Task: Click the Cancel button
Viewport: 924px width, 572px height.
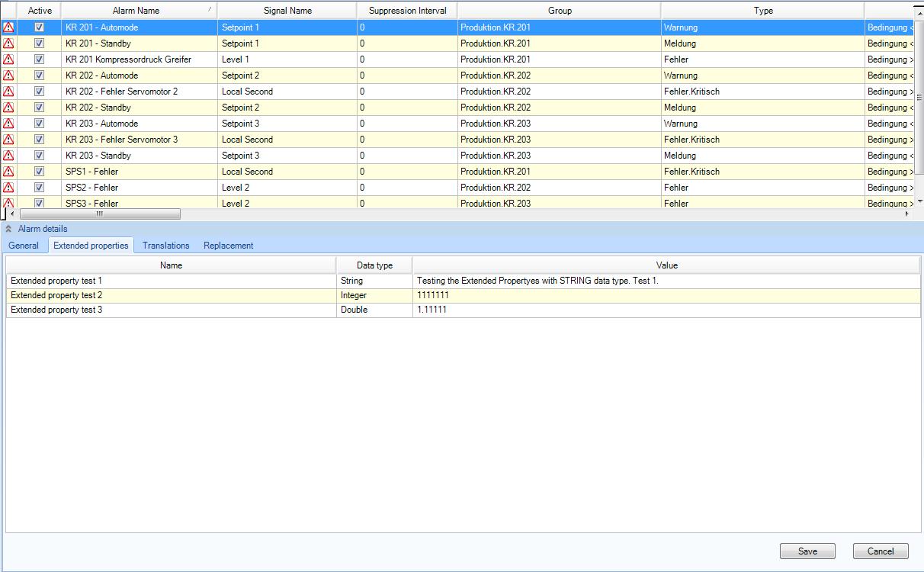Action: (x=880, y=551)
